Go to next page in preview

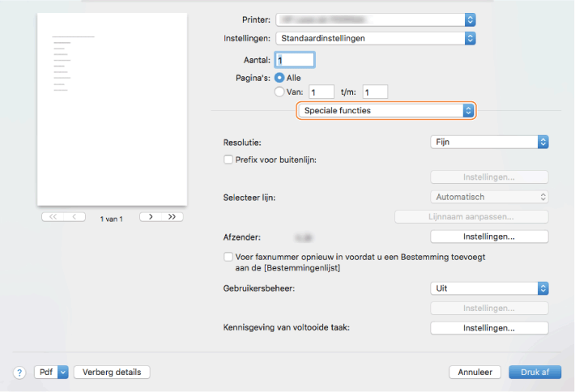click(151, 217)
